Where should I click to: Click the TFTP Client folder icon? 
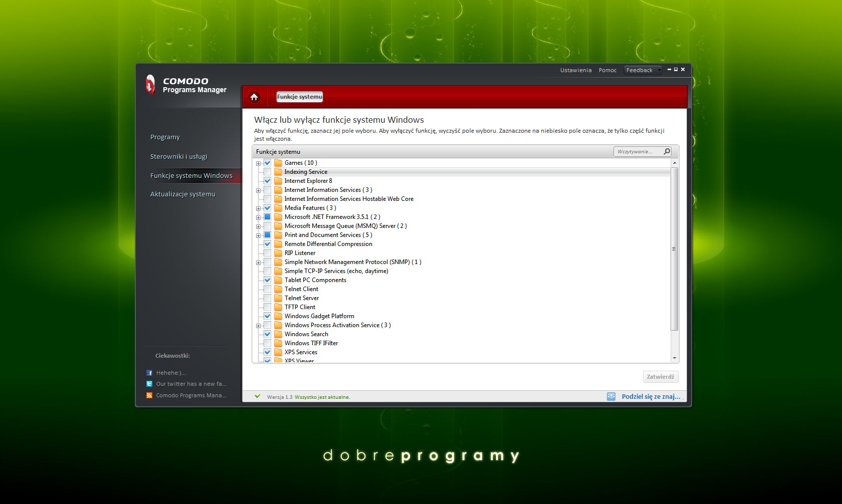pos(278,307)
